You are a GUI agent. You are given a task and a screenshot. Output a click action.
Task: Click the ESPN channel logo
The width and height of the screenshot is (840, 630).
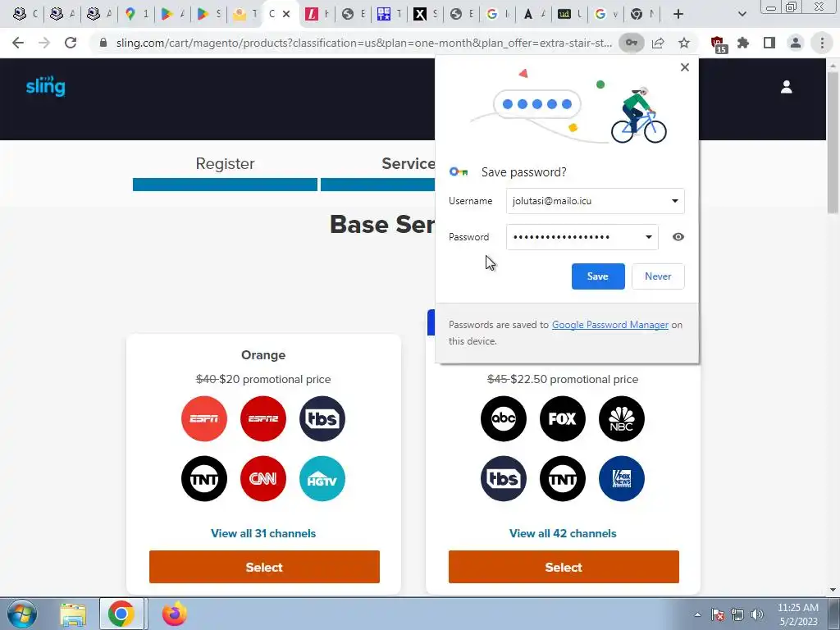point(204,419)
